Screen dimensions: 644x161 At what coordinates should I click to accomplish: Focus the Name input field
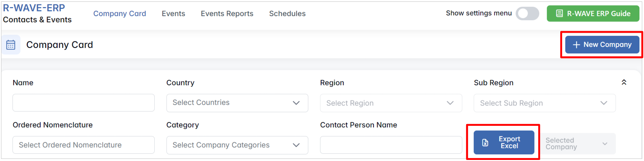coord(83,103)
